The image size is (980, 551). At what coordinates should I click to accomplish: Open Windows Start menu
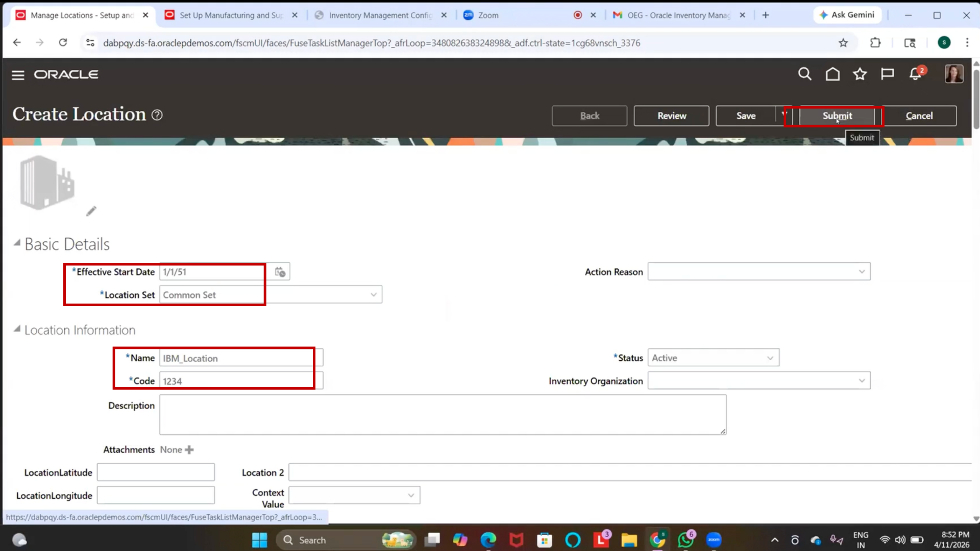(259, 540)
